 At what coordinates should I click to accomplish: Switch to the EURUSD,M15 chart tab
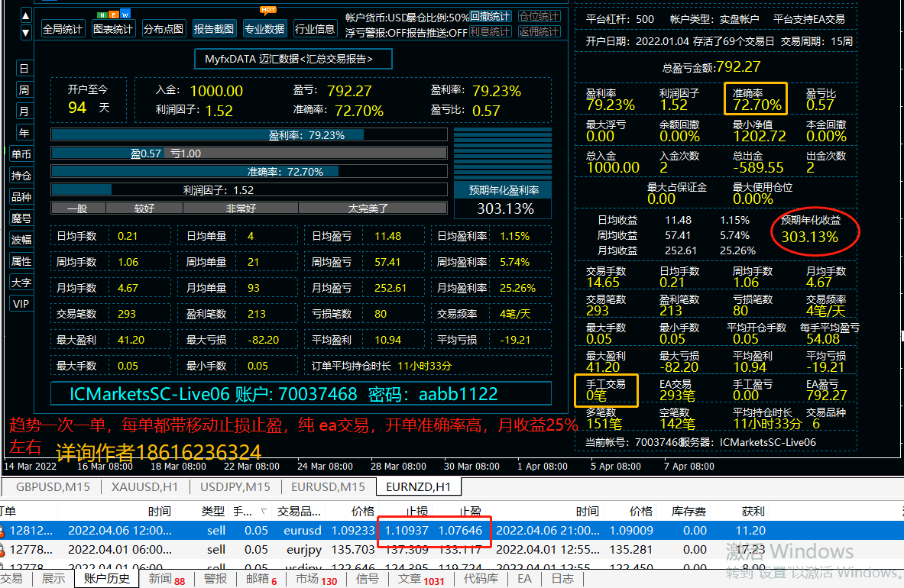pyautogui.click(x=328, y=486)
